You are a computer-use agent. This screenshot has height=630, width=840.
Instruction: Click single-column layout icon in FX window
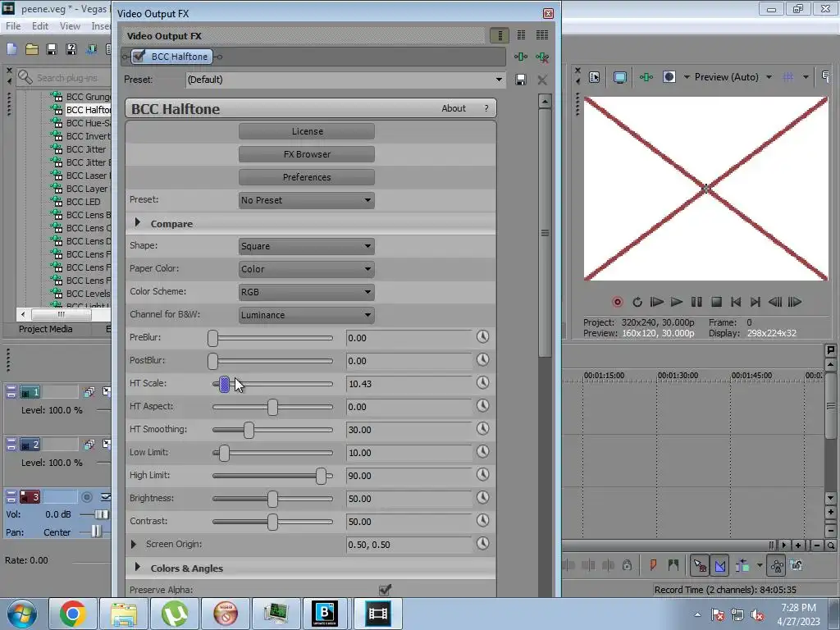tap(500, 35)
